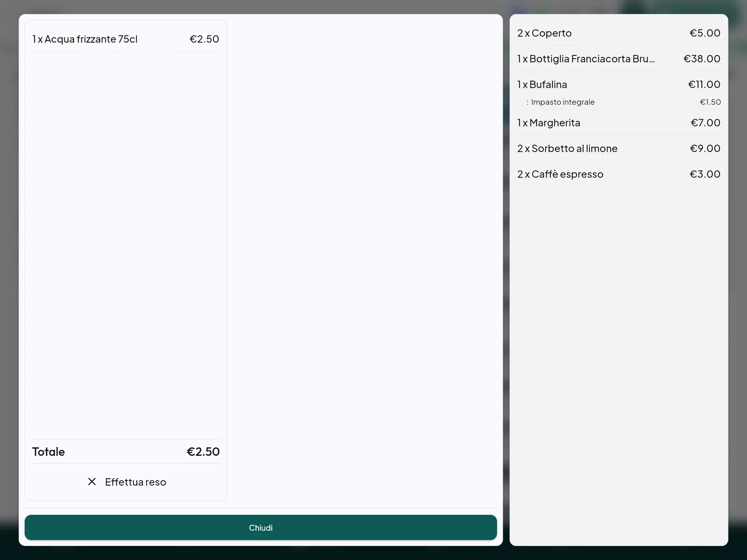This screenshot has height=560, width=747.
Task: Pick the 1 x Margherita order line
Action: pos(619,123)
